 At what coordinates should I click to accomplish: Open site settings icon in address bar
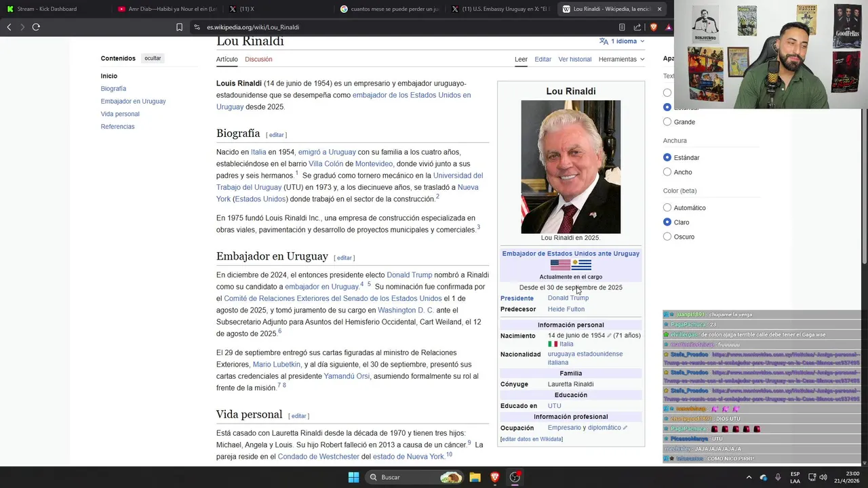tap(197, 27)
